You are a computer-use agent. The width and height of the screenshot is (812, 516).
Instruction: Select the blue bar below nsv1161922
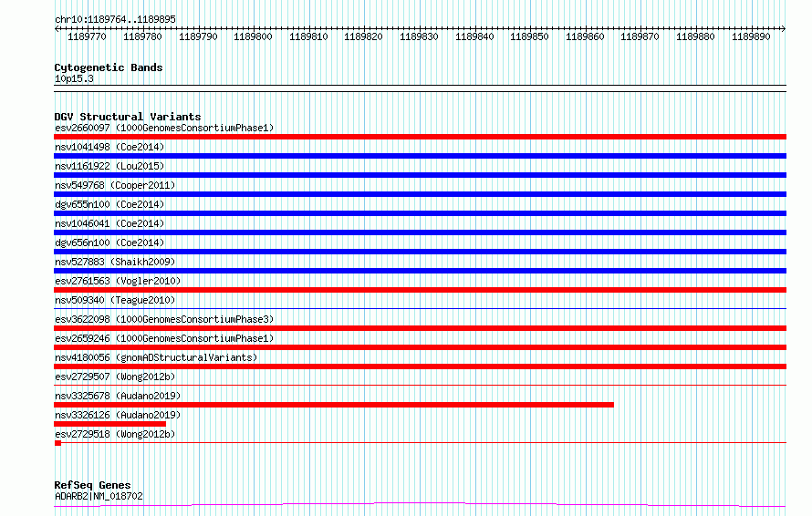pyautogui.click(x=420, y=175)
